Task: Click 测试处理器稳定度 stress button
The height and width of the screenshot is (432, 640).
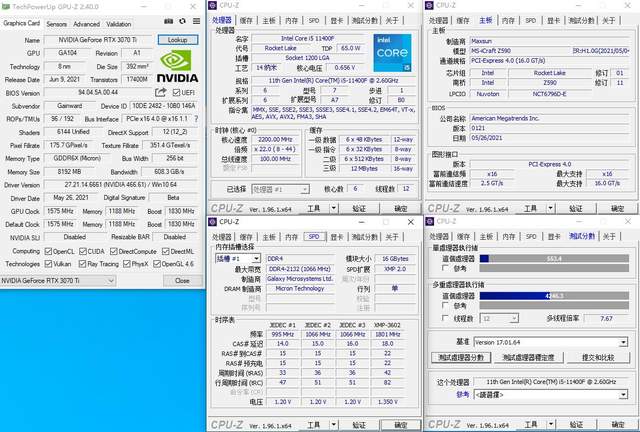Action: 528,357
